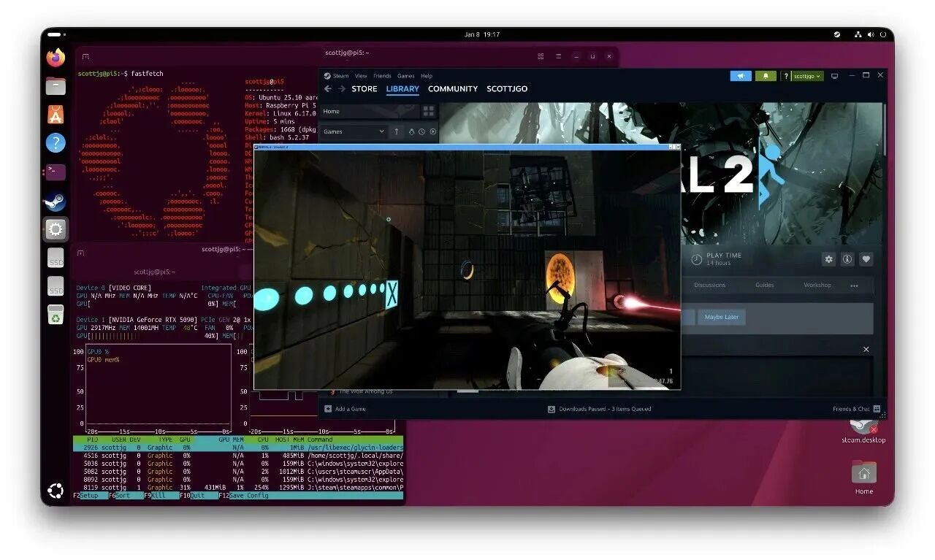Click the Steam help question mark
The height and width of the screenshot is (560, 935).
786,76
